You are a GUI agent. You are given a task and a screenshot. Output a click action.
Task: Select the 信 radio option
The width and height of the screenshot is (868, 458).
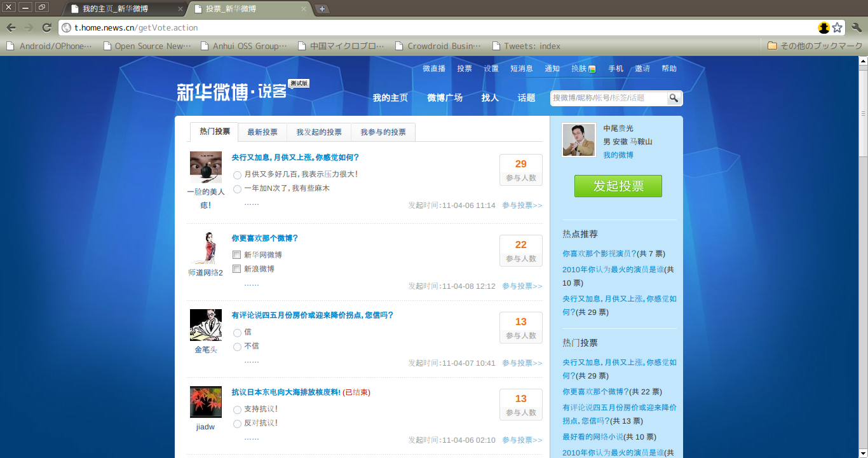point(237,333)
